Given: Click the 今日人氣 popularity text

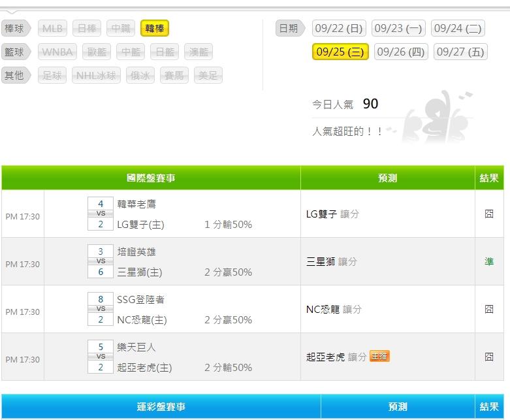Looking at the screenshot, I should tap(332, 105).
